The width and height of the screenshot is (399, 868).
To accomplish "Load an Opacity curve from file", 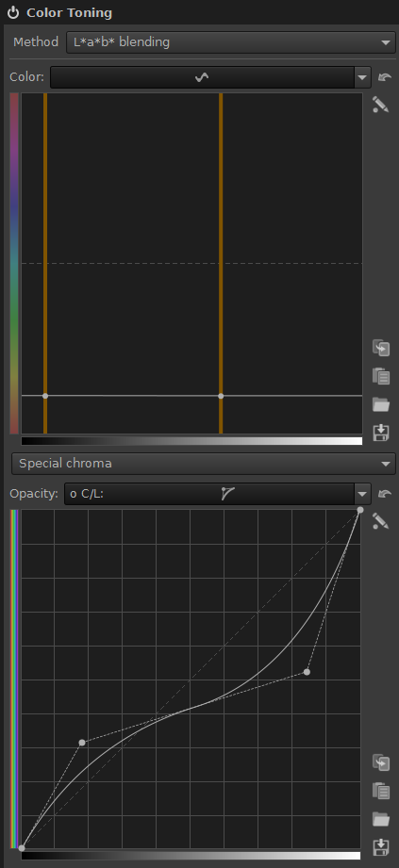I will [x=381, y=819].
